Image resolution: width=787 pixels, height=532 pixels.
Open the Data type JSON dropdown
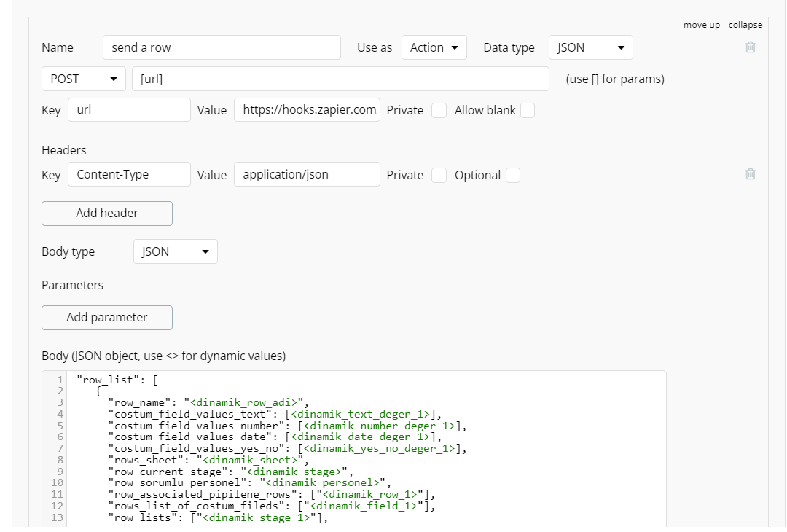tap(590, 47)
